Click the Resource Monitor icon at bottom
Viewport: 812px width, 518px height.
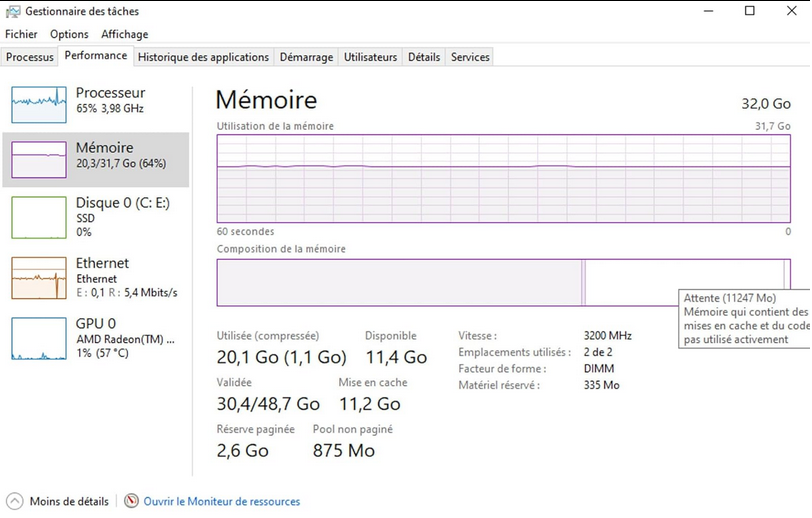(132, 501)
